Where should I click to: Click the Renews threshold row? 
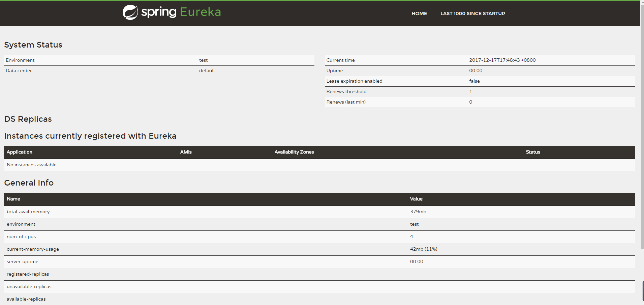point(346,91)
